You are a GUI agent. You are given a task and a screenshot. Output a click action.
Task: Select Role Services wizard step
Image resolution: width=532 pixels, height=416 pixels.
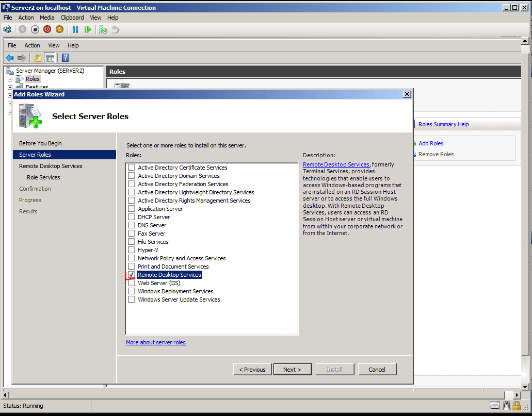click(43, 177)
